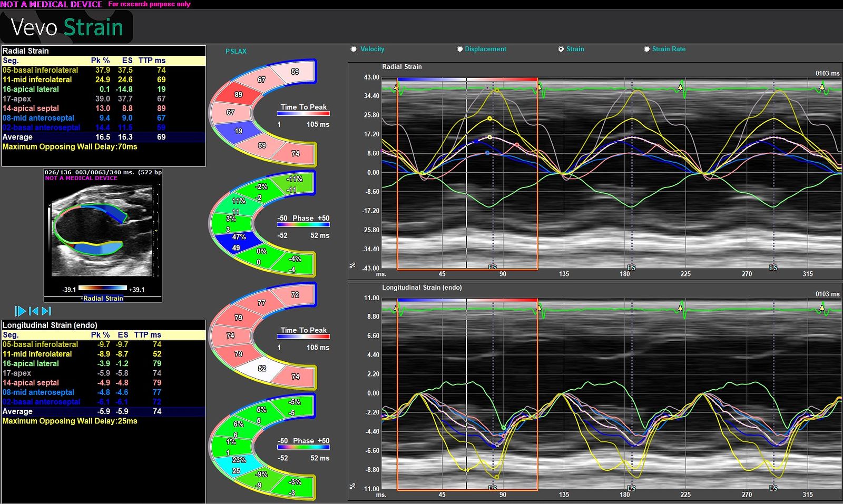This screenshot has width=843, height=504.
Task: Enable Strain Rate analysis
Action: click(x=647, y=48)
